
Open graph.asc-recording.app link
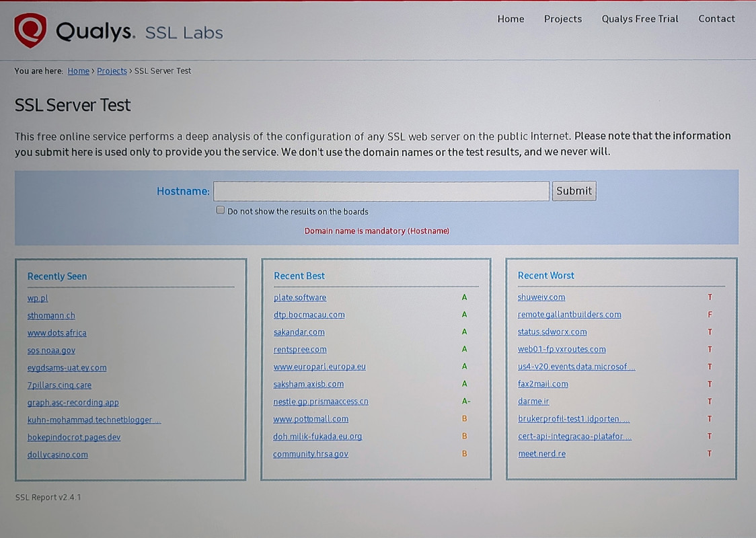pyautogui.click(x=73, y=402)
